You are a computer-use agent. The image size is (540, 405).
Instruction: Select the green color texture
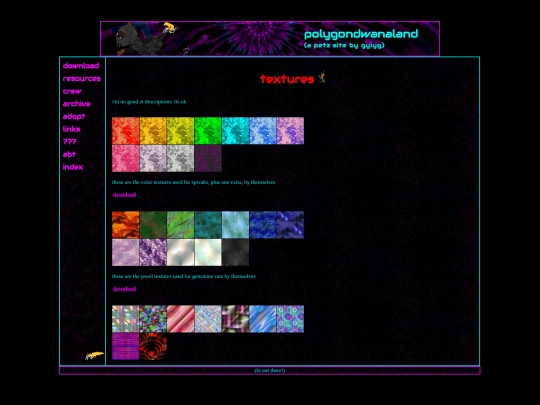[208, 131]
